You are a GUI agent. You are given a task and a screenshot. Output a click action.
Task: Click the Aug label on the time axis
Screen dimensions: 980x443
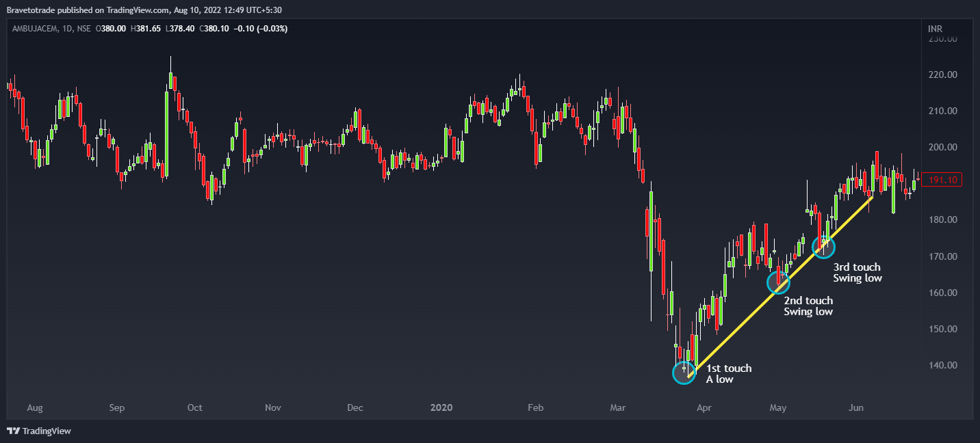tap(35, 408)
